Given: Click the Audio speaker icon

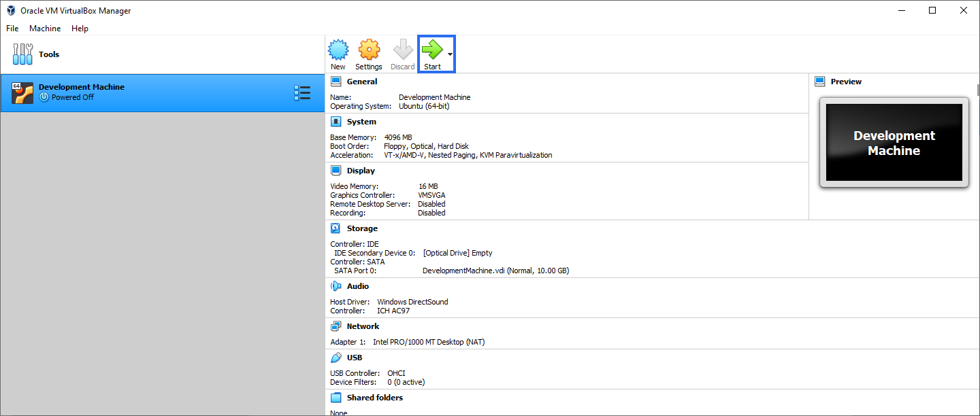Looking at the screenshot, I should click(x=336, y=286).
